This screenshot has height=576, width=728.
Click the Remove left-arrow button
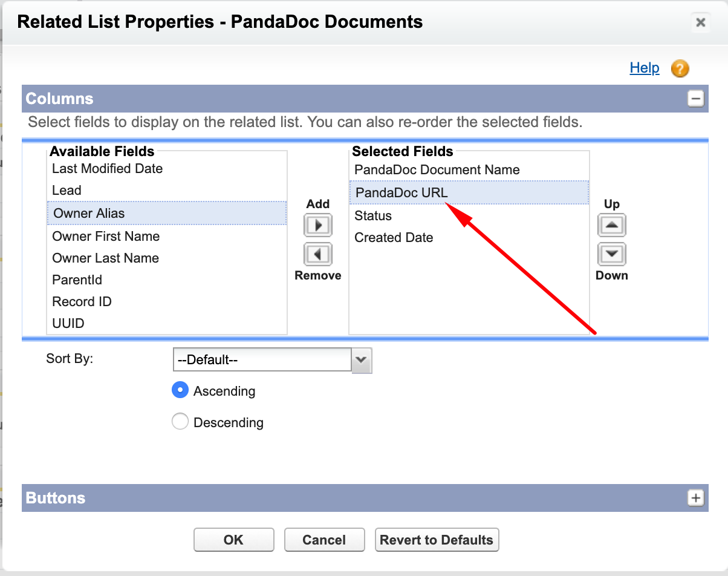tap(318, 254)
